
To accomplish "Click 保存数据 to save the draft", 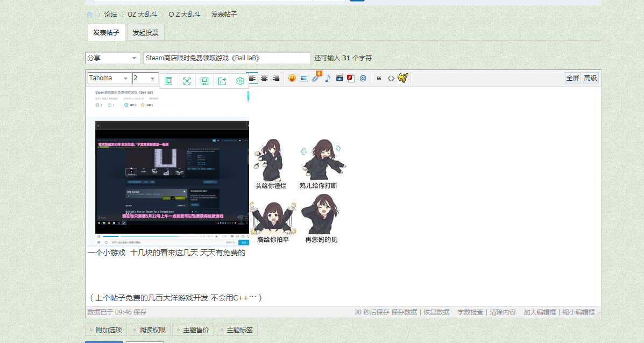I will 404,312.
